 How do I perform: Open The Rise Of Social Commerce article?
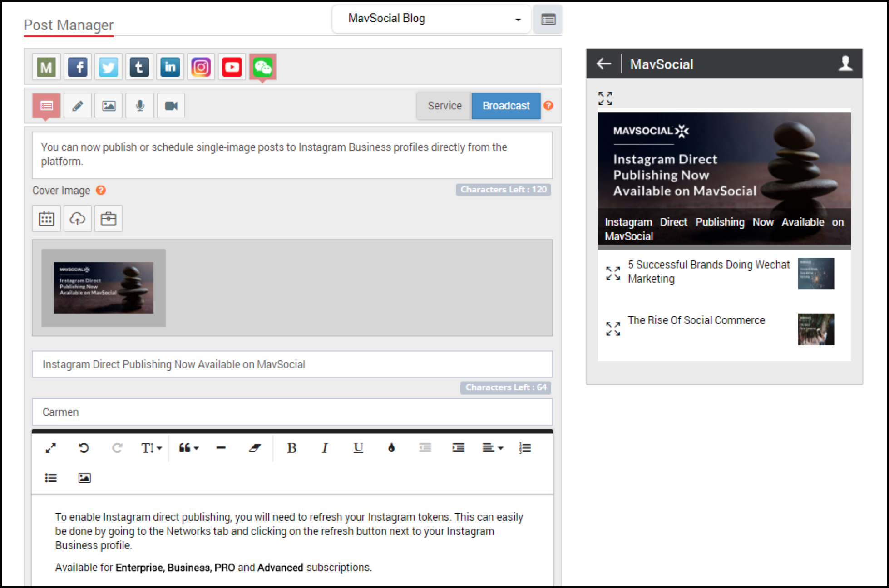click(696, 320)
